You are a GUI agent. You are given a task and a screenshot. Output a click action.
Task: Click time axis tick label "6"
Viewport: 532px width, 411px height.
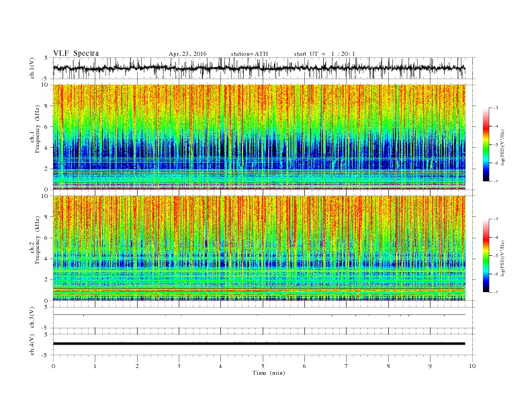click(304, 366)
